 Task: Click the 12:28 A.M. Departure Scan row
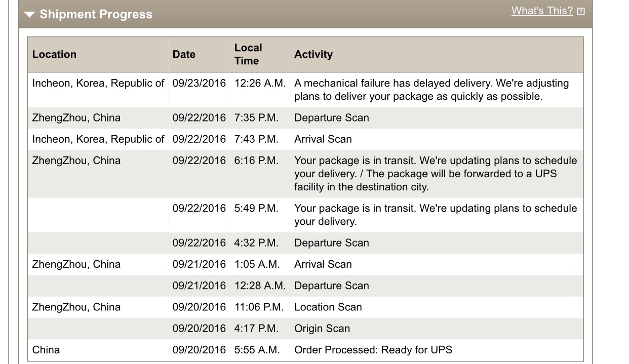click(305, 286)
